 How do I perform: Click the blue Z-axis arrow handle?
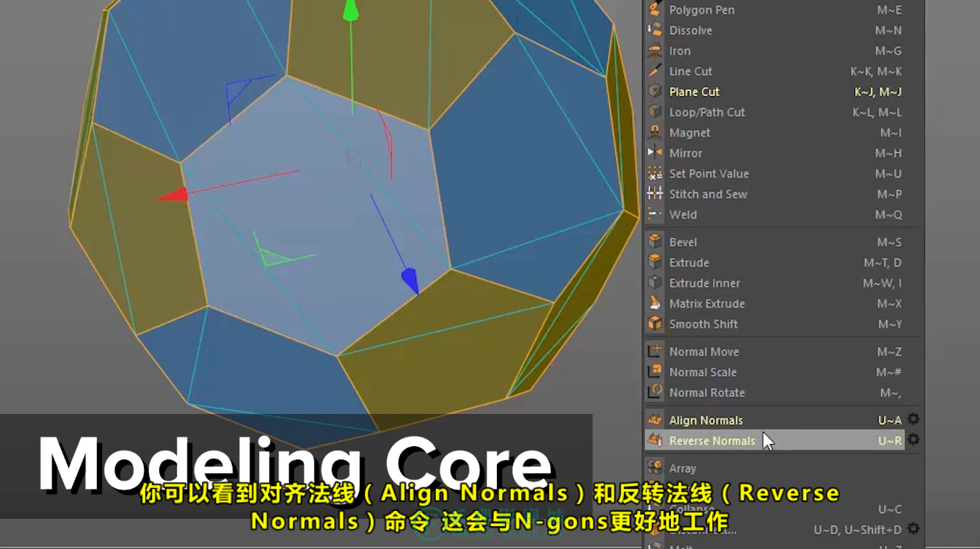click(x=410, y=282)
